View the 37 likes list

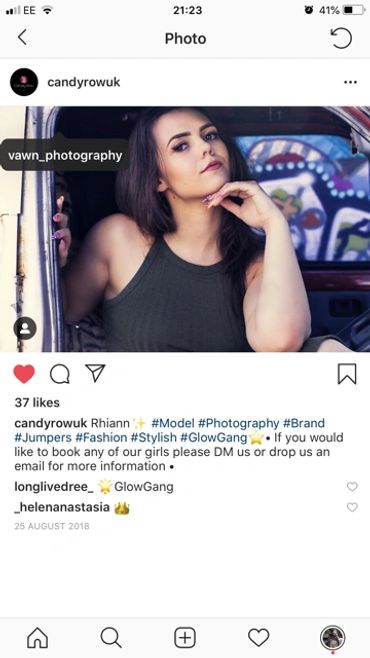click(37, 403)
